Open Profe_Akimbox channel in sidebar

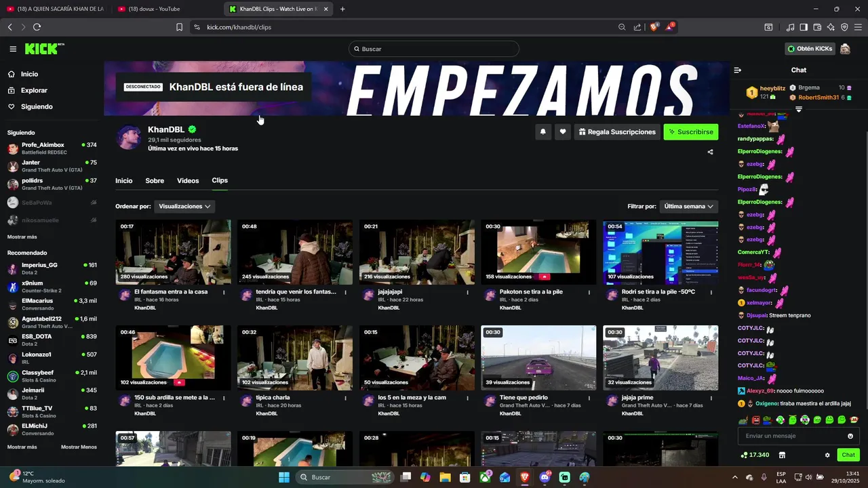[x=52, y=148]
